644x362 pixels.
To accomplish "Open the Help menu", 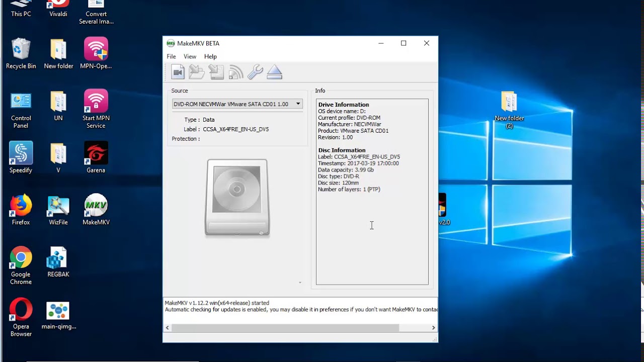I will pyautogui.click(x=210, y=56).
